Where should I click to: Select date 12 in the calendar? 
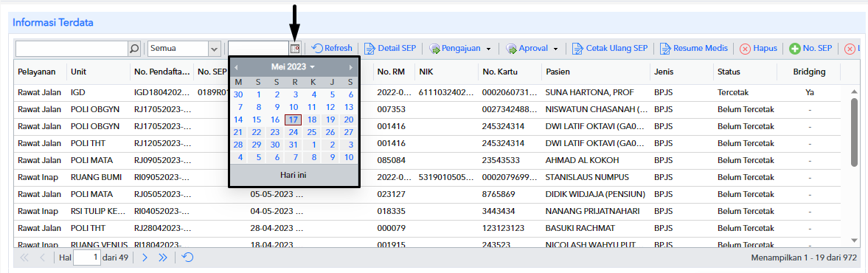[x=330, y=107]
